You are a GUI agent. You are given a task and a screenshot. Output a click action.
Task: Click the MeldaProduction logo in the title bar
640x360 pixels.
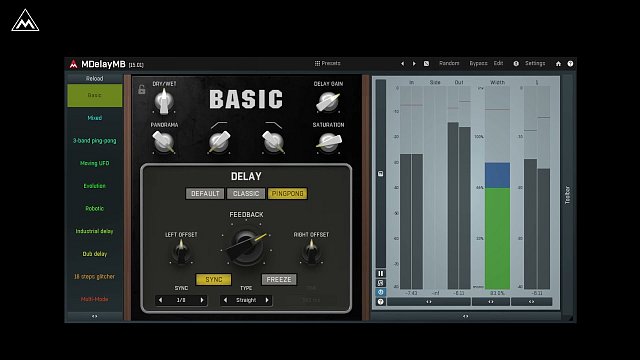73,64
